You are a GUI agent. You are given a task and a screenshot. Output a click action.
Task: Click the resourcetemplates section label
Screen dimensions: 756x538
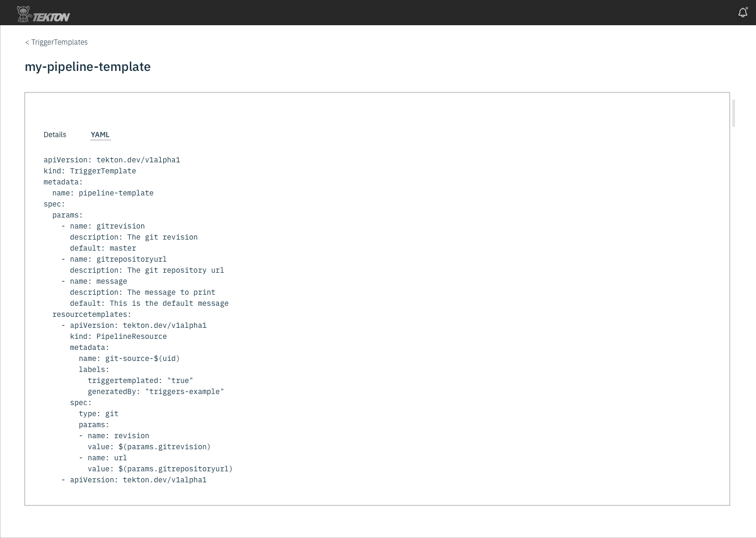[x=91, y=314]
